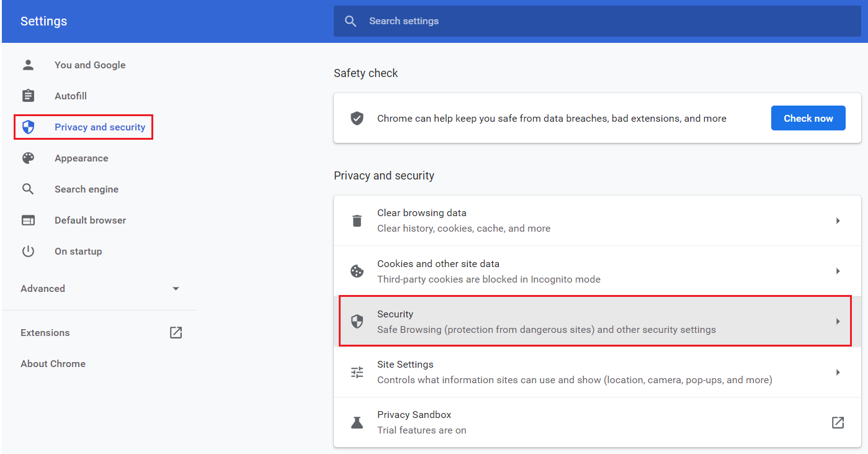The width and height of the screenshot is (868, 454).
Task: Click the Check now button
Action: pos(808,117)
